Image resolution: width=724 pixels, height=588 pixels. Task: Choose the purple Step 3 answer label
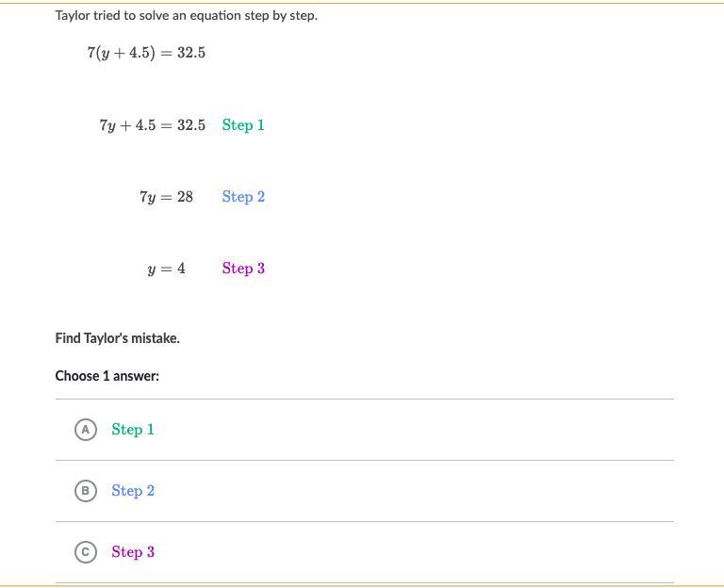(133, 552)
